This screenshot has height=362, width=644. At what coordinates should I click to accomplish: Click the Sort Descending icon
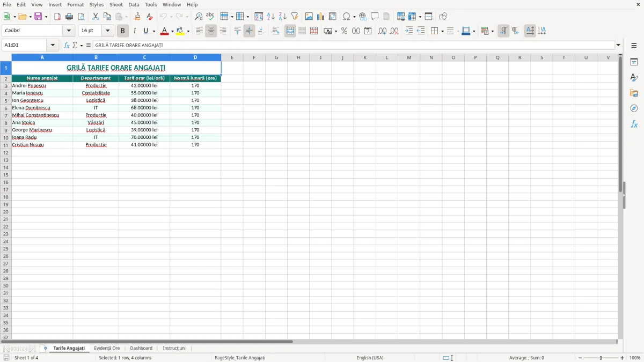click(x=283, y=17)
